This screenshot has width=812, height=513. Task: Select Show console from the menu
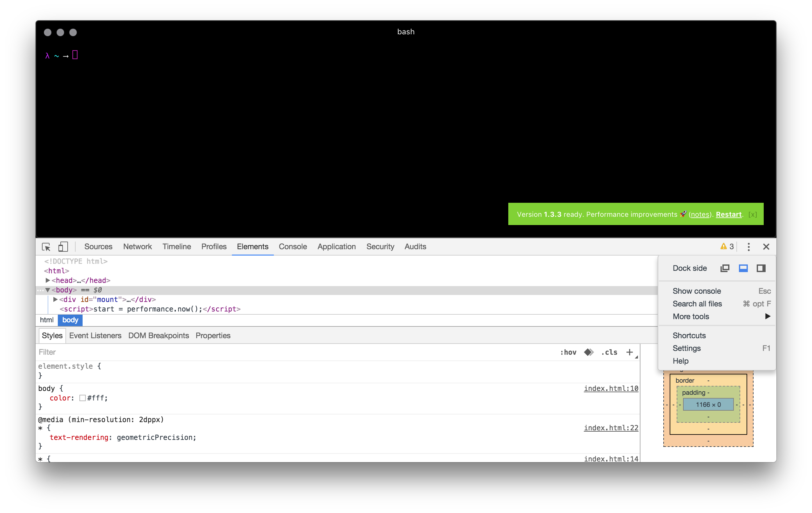(x=697, y=291)
